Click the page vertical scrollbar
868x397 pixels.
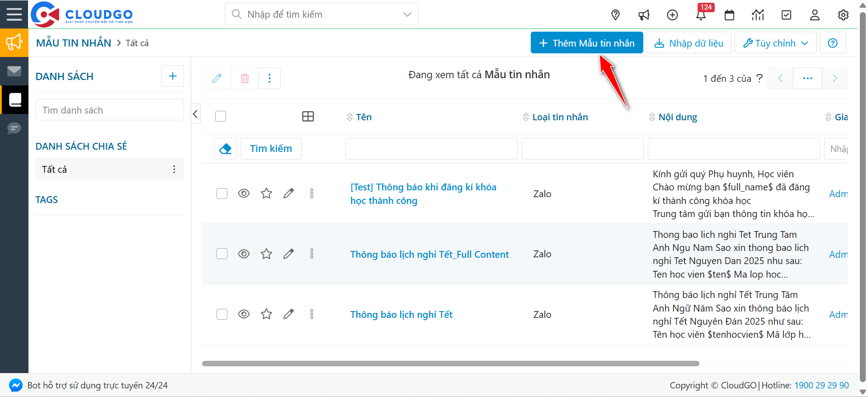coord(863,197)
